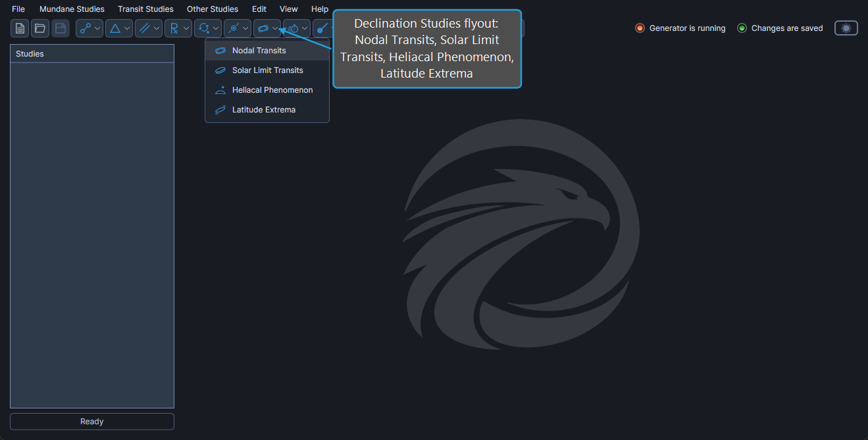
Task: Select Nodal Transits from the flyout
Action: 267,51
